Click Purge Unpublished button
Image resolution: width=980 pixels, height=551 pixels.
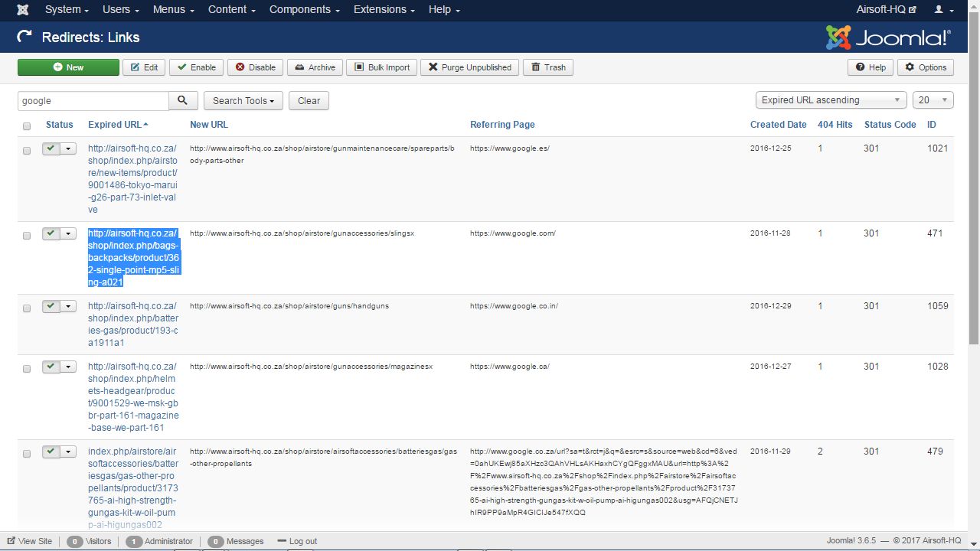click(x=470, y=67)
